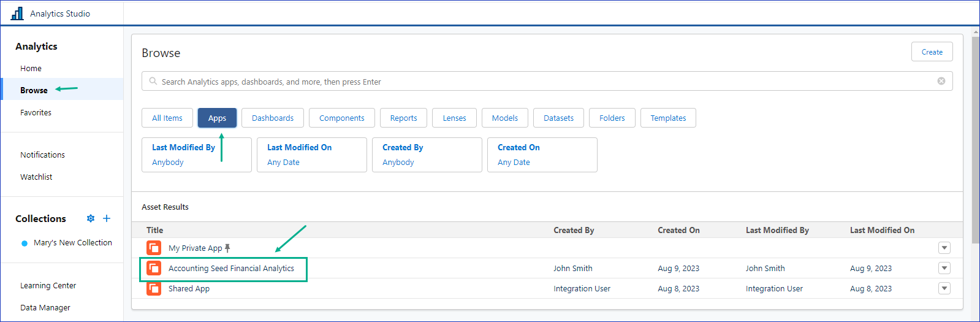The height and width of the screenshot is (322, 980).
Task: Switch to the Folders tab
Action: click(612, 118)
